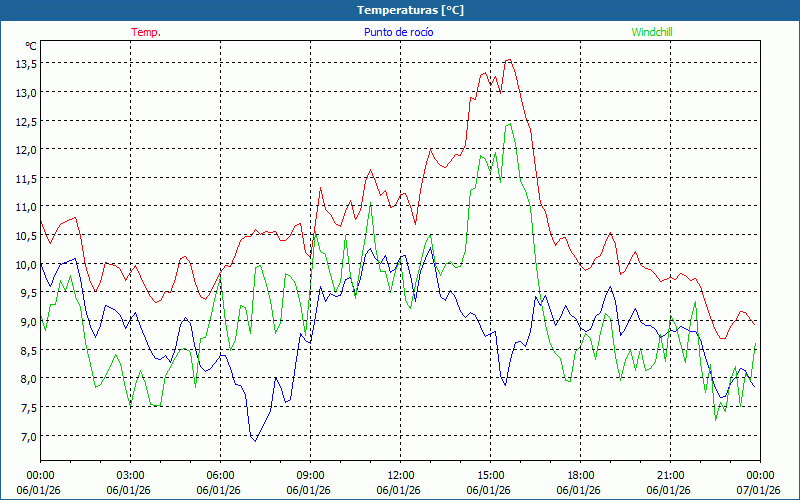
Task: Select the green Windchill legend label
Action: (651, 32)
